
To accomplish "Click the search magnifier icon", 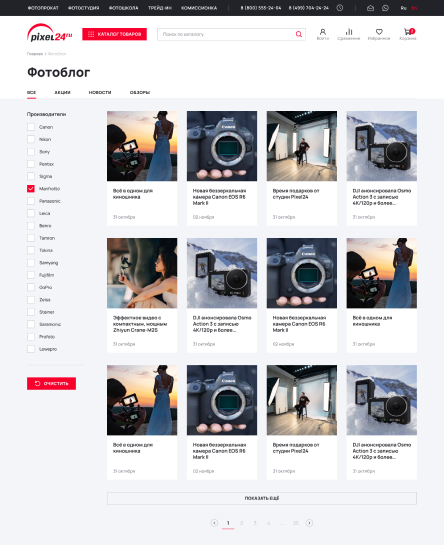I will click(298, 34).
